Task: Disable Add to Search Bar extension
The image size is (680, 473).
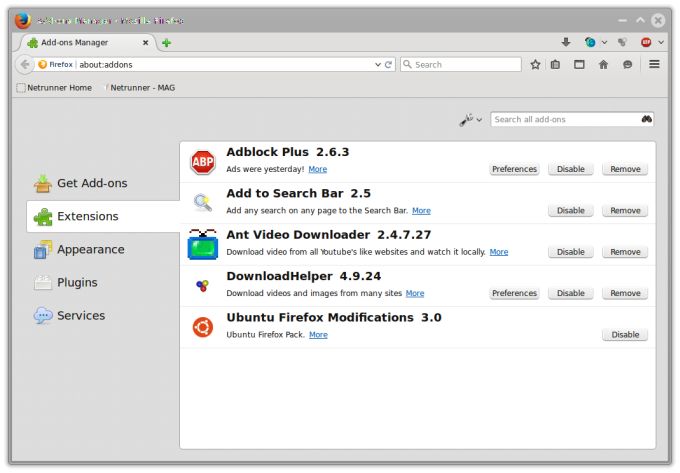Action: (x=571, y=210)
